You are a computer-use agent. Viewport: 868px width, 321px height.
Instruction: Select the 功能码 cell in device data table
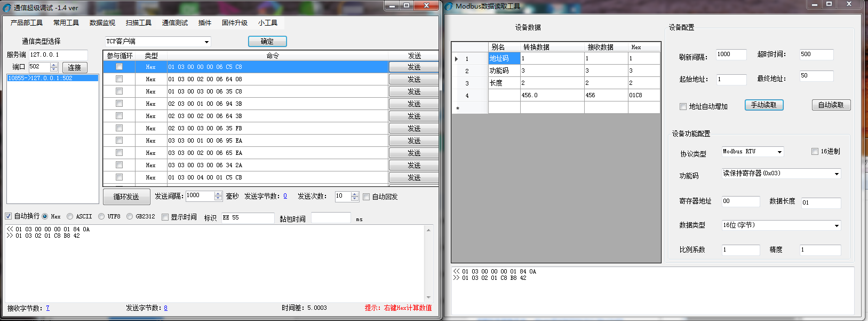click(x=504, y=71)
